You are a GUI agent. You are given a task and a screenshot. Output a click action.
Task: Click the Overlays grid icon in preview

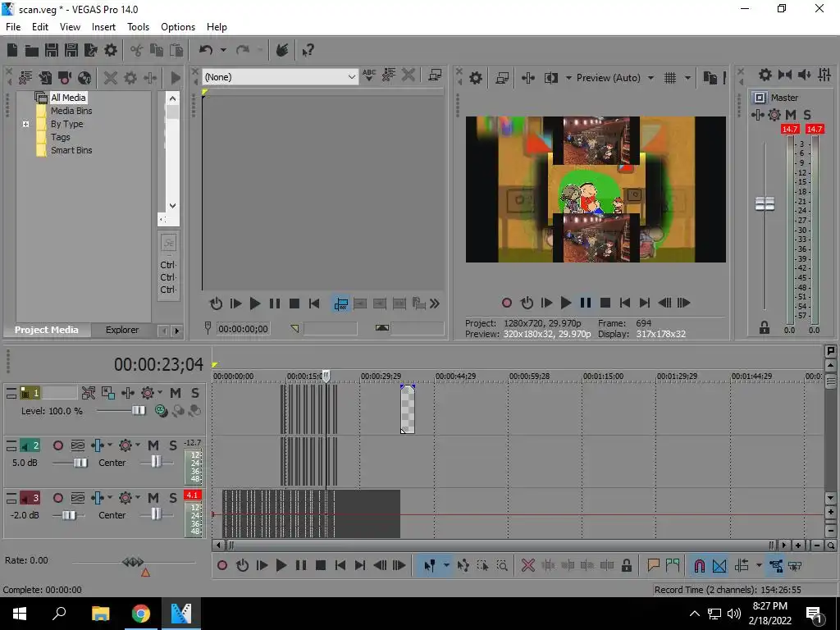coord(670,78)
